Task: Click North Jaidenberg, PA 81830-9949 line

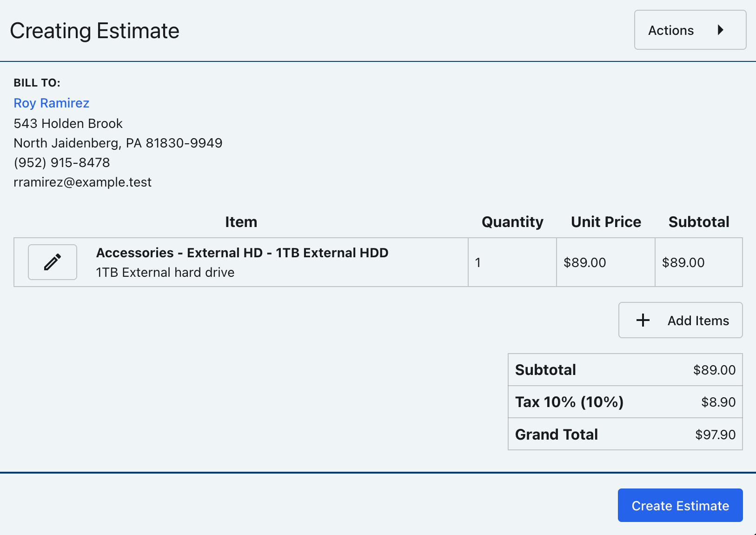Action: click(x=118, y=143)
